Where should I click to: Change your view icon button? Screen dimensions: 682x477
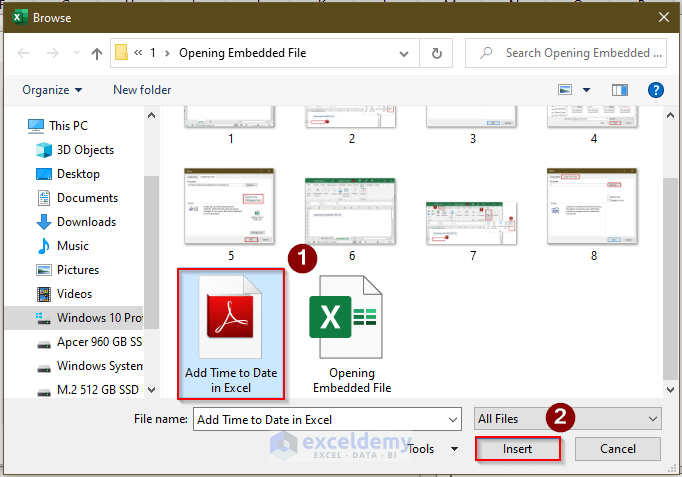pos(565,90)
